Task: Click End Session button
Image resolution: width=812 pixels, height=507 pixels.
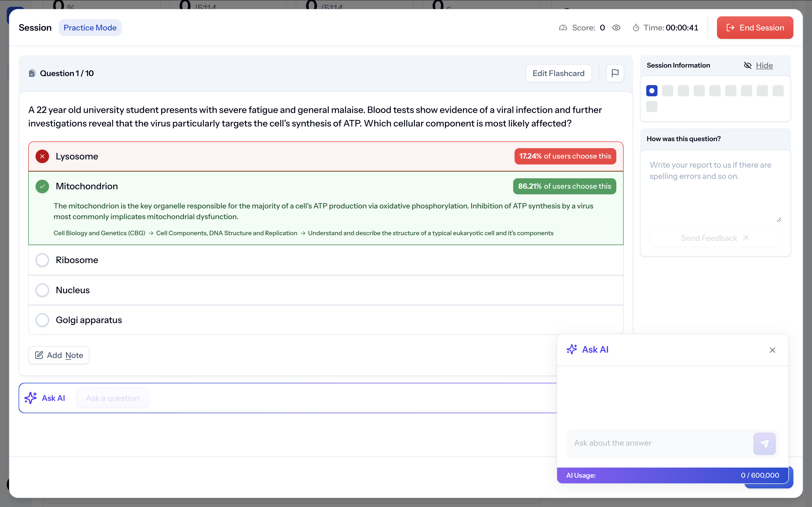Action: pyautogui.click(x=754, y=28)
